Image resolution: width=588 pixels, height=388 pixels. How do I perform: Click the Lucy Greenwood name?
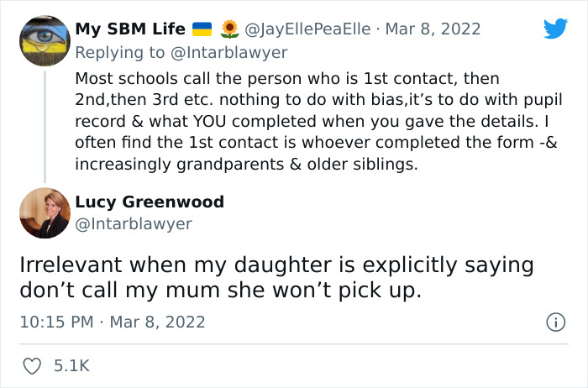(150, 202)
